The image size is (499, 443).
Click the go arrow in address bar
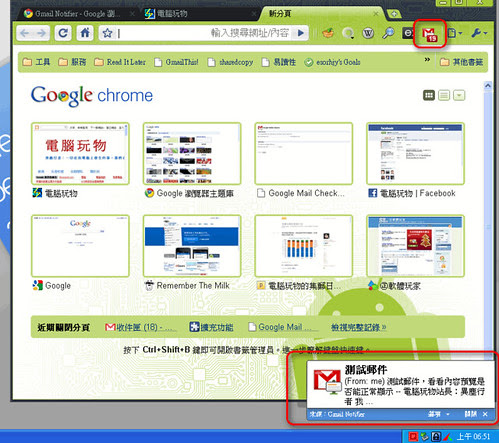point(301,33)
